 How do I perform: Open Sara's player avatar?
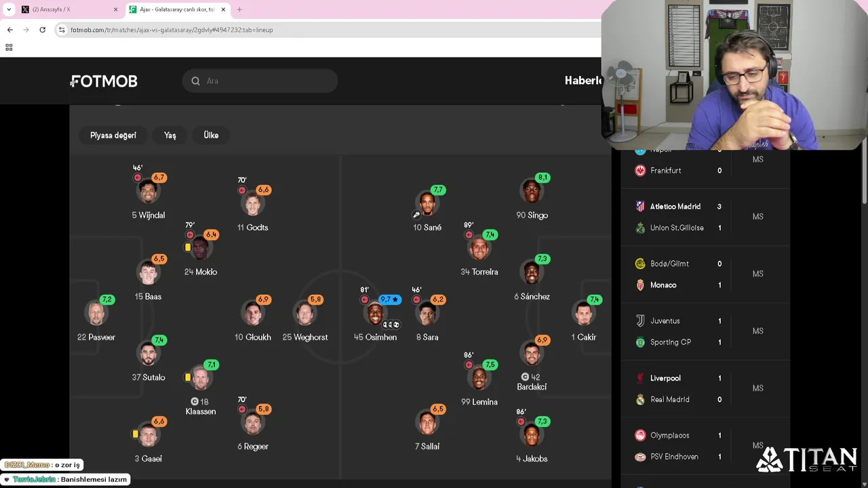pos(427,314)
